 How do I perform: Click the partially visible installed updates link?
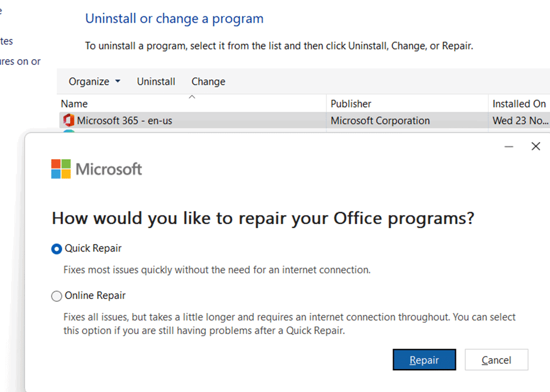tap(6, 41)
